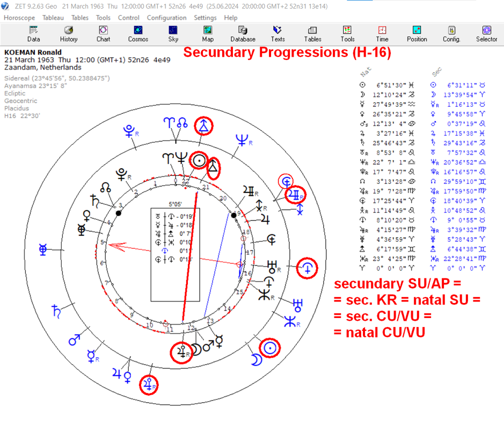Click secondary Sun position 6°31'11"
The width and height of the screenshot is (504, 429).
[x=462, y=85]
